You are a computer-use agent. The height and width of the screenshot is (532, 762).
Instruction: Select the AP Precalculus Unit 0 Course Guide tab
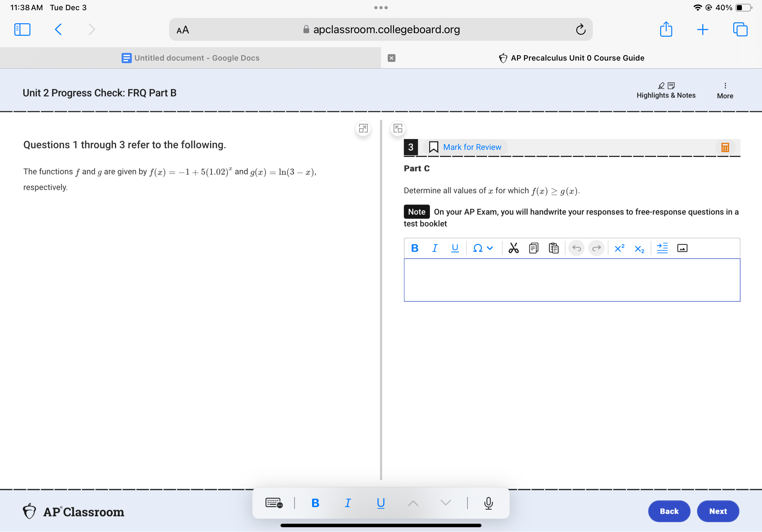571,58
